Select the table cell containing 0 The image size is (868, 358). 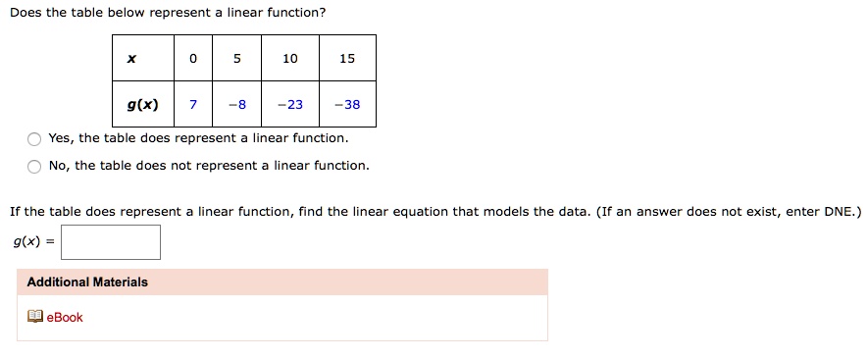[x=193, y=58]
